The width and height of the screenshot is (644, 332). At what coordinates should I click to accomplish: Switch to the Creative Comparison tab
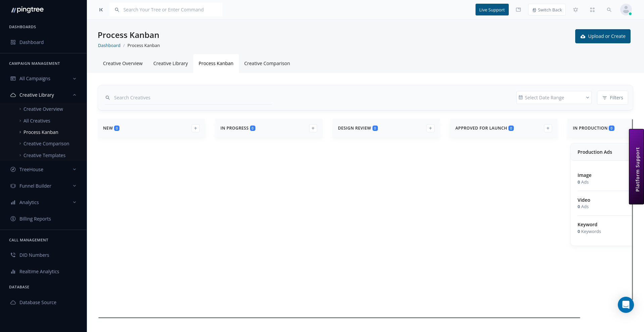point(267,63)
